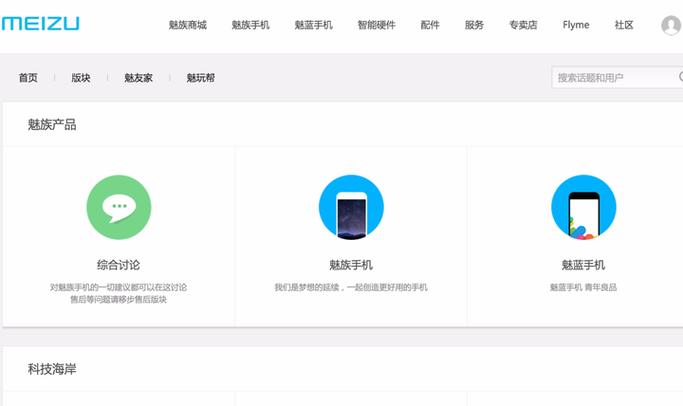
Task: Open 社区 menu item
Action: [x=624, y=25]
